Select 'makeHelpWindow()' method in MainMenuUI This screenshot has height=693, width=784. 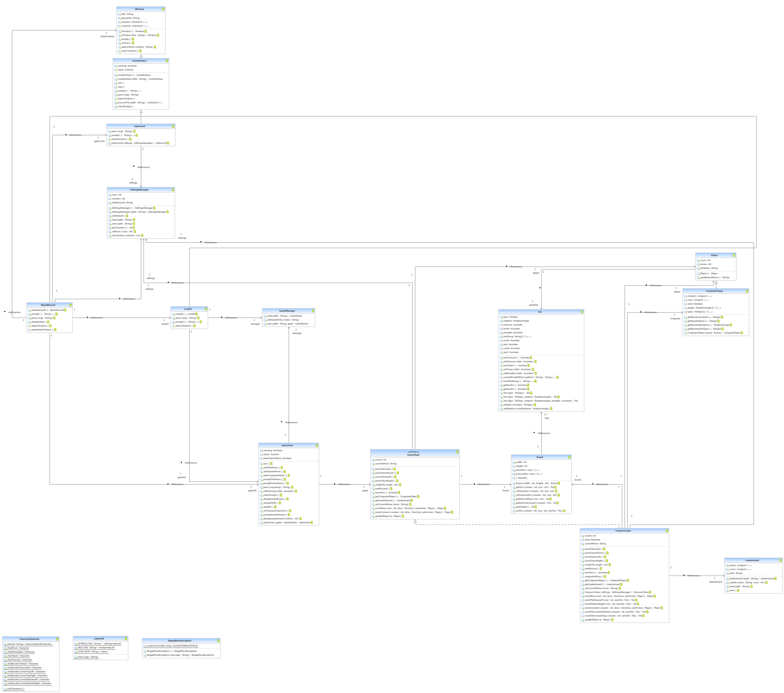(42, 330)
